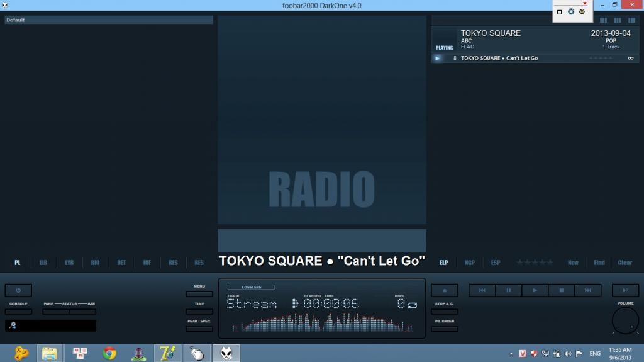Click the yellow face icon in small popup

coord(582,11)
